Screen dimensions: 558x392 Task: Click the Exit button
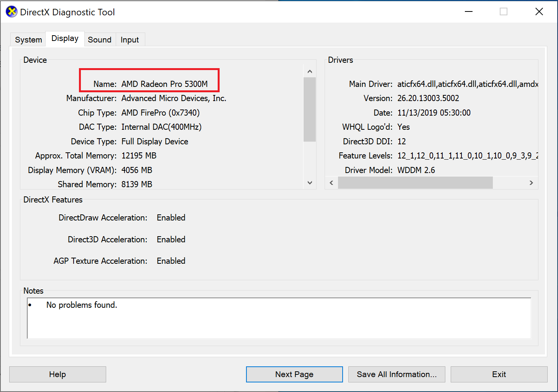499,374
